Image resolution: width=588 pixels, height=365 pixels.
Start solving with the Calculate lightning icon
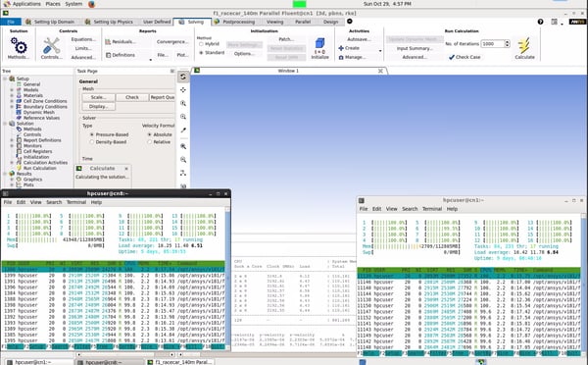pos(524,48)
